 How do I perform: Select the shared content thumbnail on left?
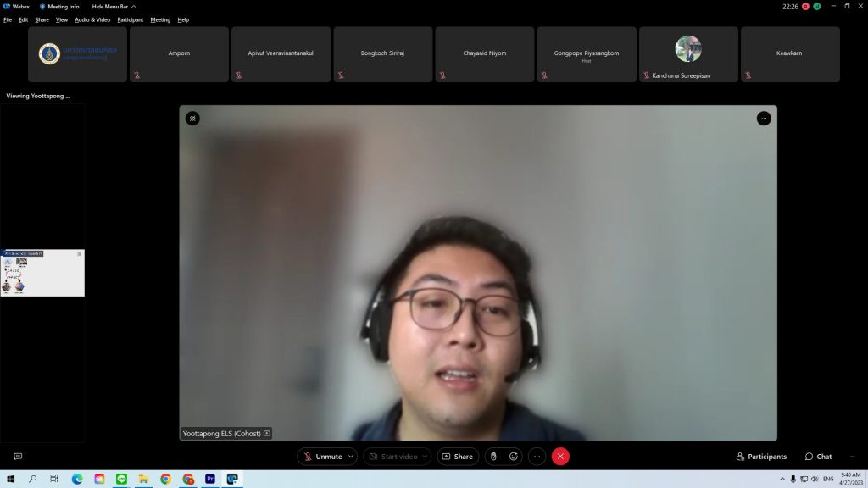click(42, 273)
